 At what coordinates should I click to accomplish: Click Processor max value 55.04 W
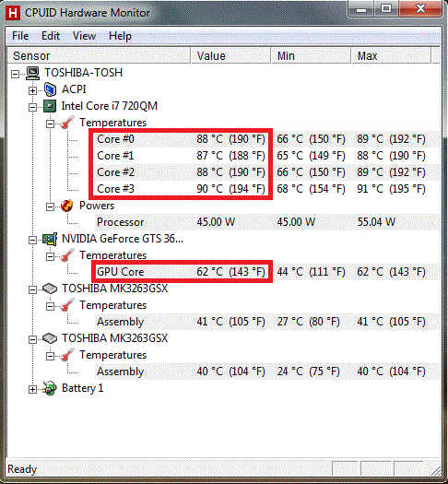coord(376,222)
